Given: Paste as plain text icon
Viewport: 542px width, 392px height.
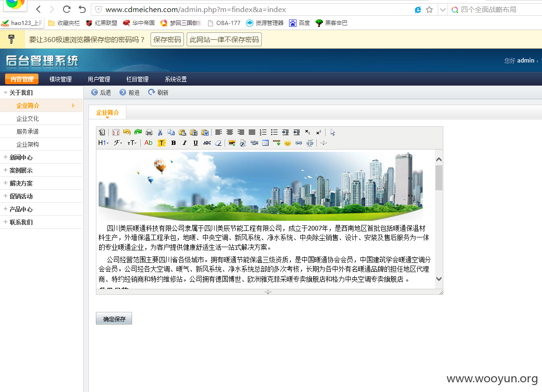Looking at the screenshot, I should [x=194, y=132].
